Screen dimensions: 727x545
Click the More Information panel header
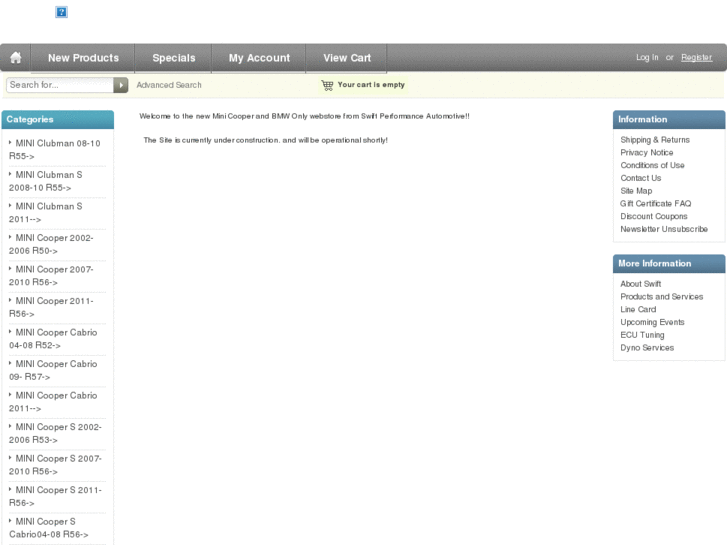pyautogui.click(x=669, y=263)
